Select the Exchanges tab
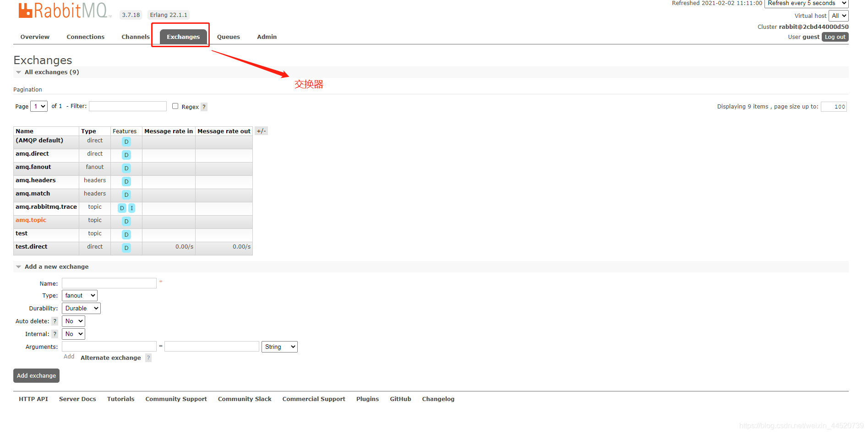 tap(183, 37)
